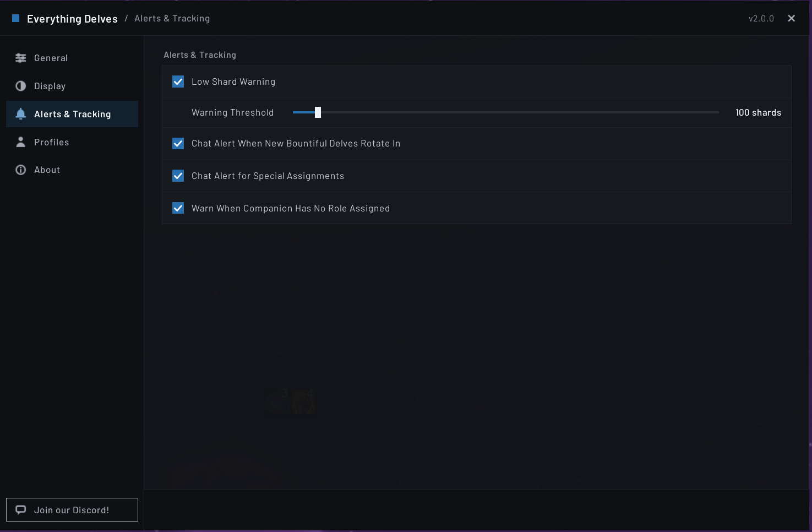
Task: Click the Join our Discord! button
Action: 72,509
